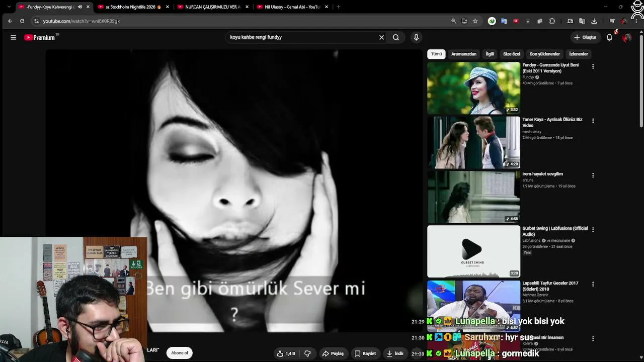Switch to the Stockholm Nightlife 2026 tab
The height and width of the screenshot is (362, 644).
tap(130, 7)
